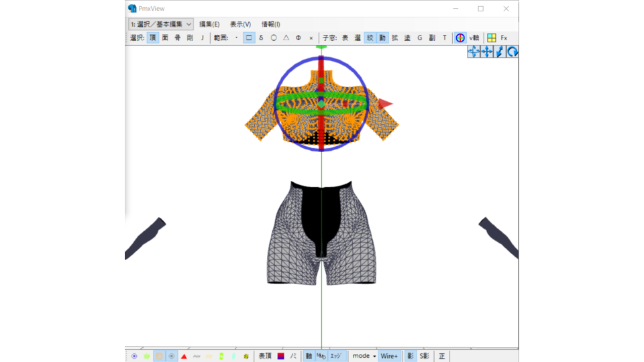Click the camera move-all arrows icon
This screenshot has width=644, height=362.
pyautogui.click(x=474, y=52)
